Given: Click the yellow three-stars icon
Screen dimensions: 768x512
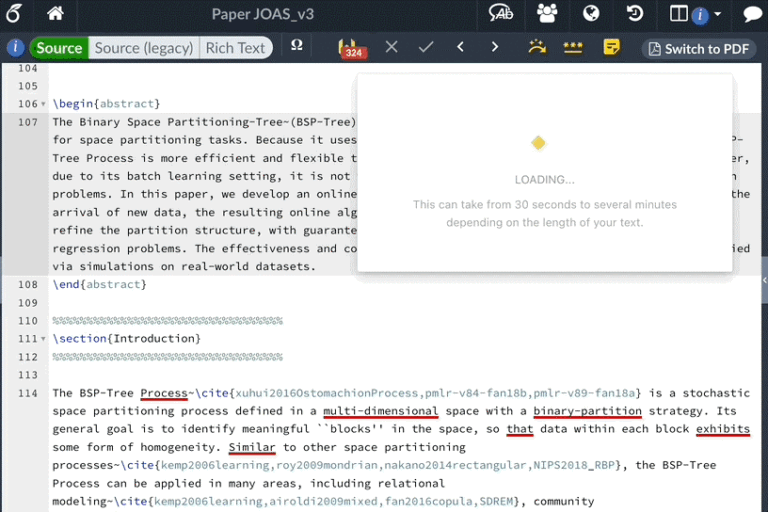Looking at the screenshot, I should coord(573,48).
